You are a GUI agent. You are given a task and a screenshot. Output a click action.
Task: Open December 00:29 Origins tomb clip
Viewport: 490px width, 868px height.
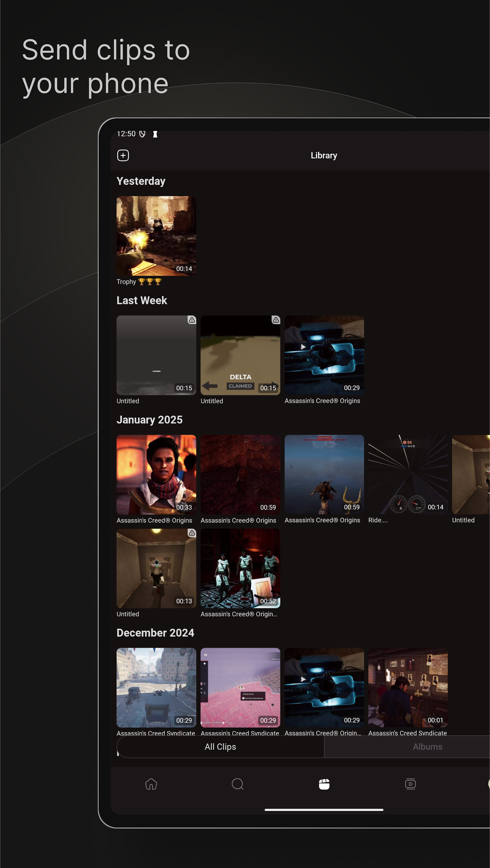click(324, 688)
